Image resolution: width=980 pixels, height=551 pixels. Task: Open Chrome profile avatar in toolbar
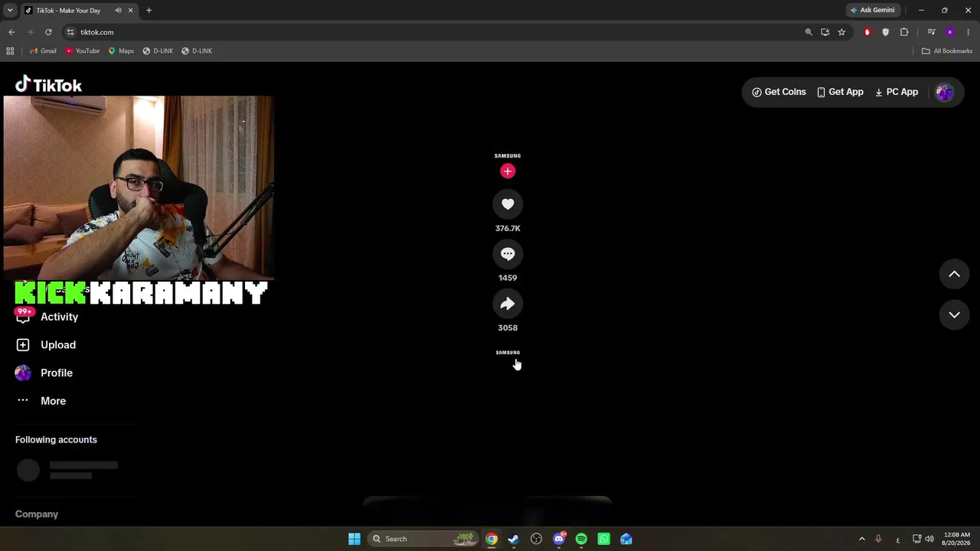click(949, 32)
